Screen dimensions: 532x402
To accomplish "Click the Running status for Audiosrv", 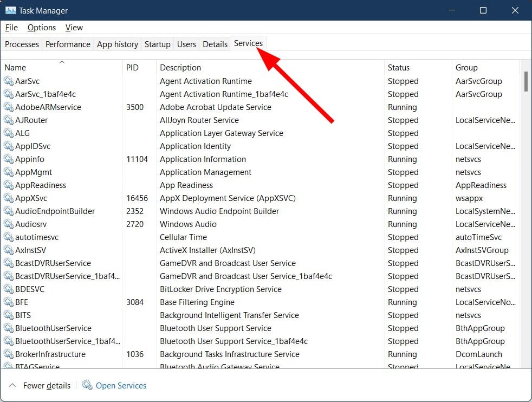I will 402,224.
